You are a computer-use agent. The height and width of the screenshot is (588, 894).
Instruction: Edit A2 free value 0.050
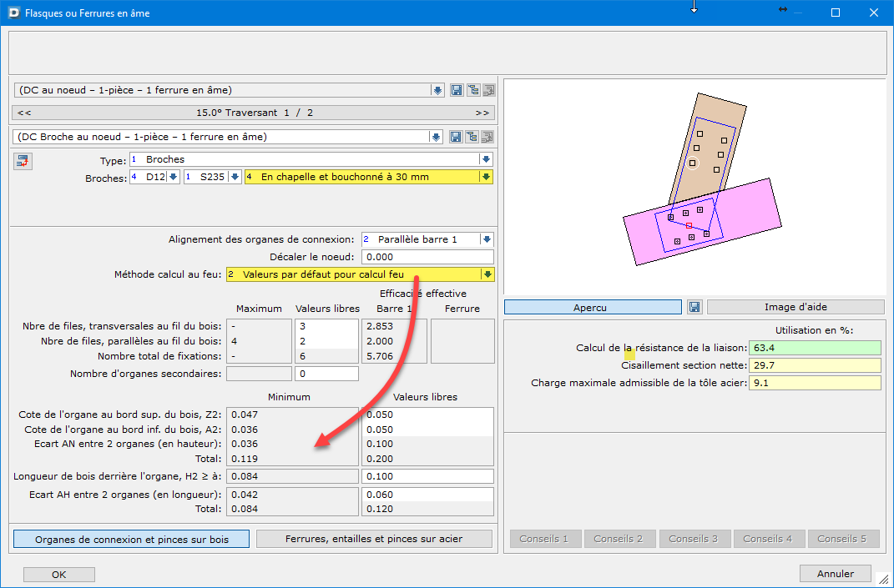click(427, 429)
